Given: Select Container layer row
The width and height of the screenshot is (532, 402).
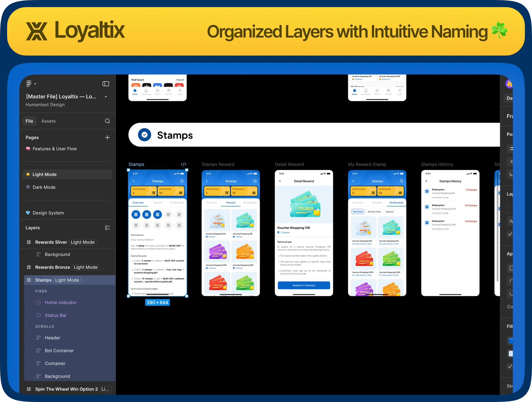Looking at the screenshot, I should click(70, 363).
